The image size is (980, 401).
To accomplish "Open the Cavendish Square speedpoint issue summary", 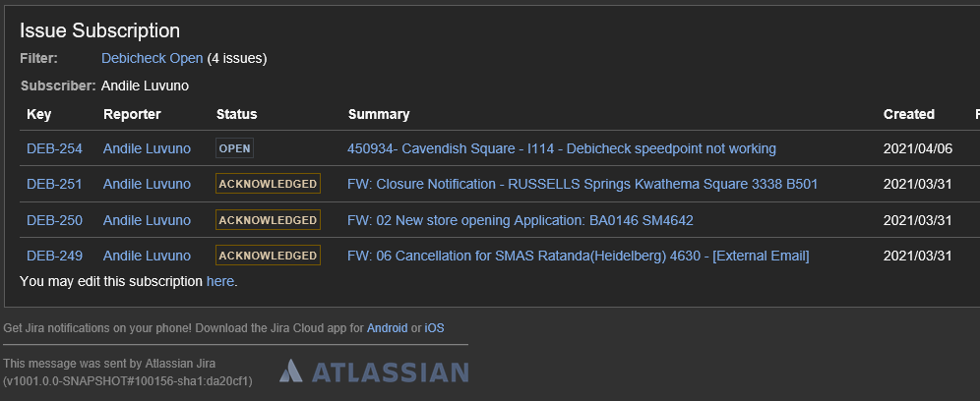I will point(561,148).
